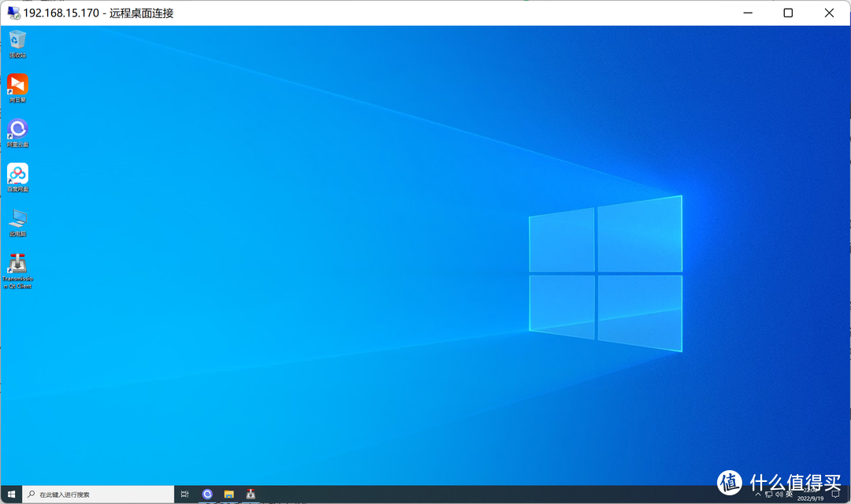Open the network status tray icon
This screenshot has height=504, width=851.
point(768,495)
